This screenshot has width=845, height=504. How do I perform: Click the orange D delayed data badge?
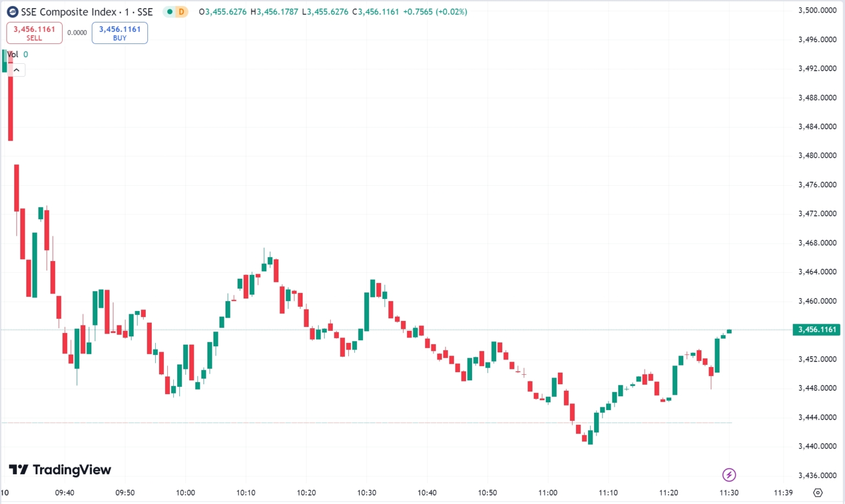(182, 12)
